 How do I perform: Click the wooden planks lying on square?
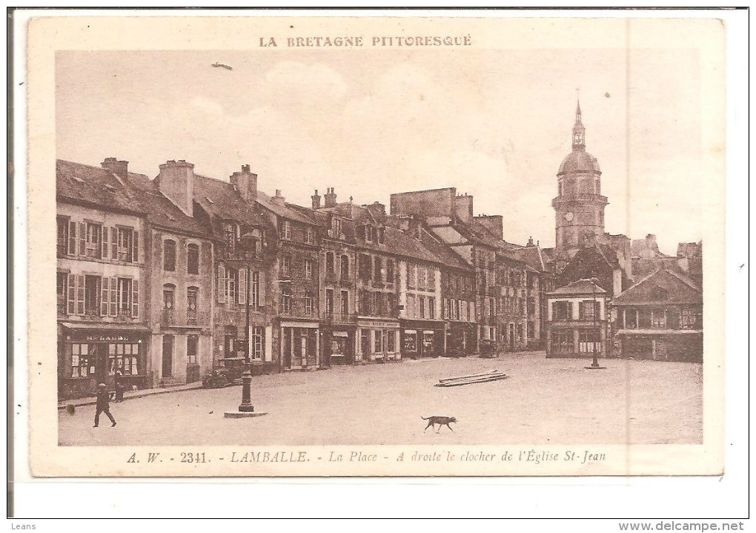pos(471,379)
